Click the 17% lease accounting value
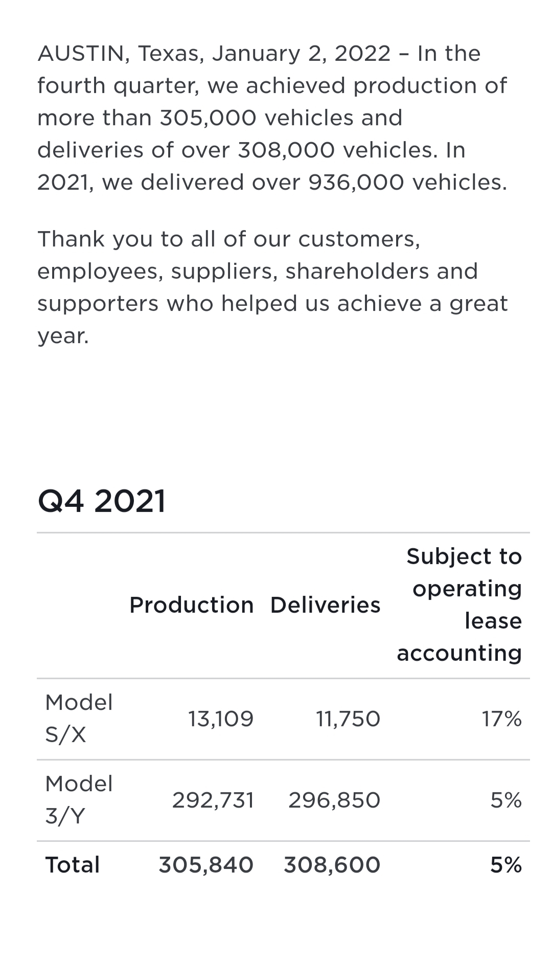 [501, 719]
